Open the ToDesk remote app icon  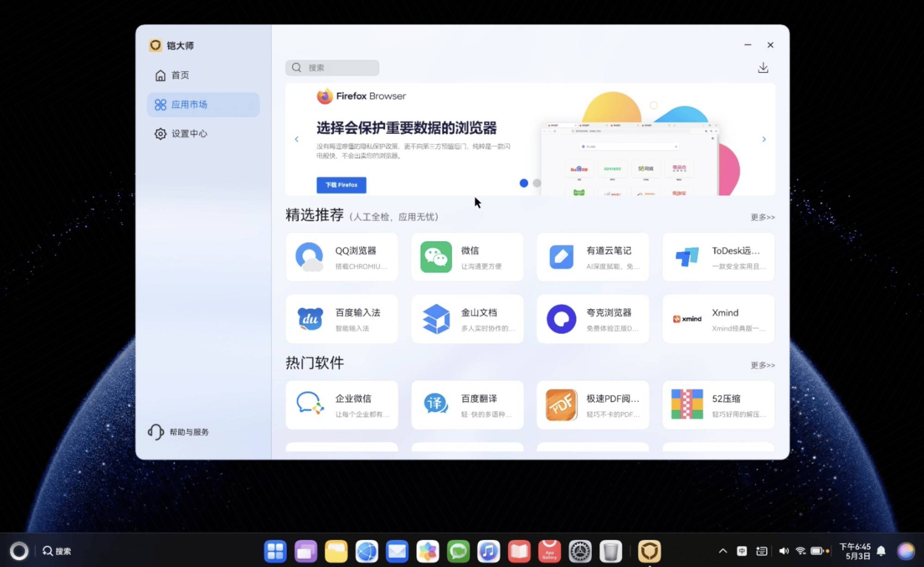687,257
